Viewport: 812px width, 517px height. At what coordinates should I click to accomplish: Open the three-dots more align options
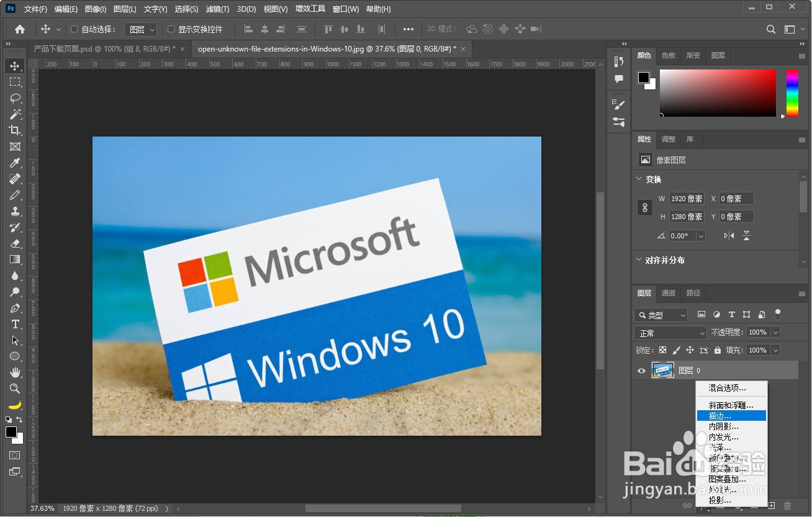click(408, 29)
